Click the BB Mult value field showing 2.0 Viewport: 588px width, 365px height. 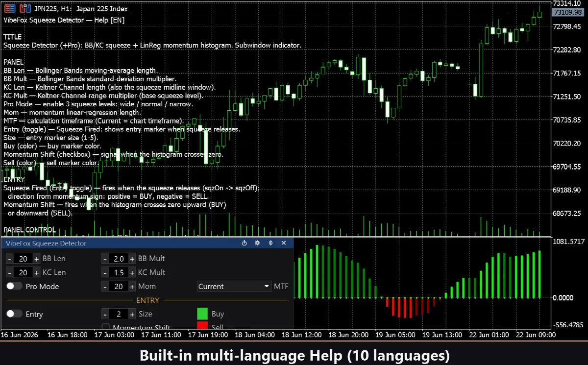[119, 259]
